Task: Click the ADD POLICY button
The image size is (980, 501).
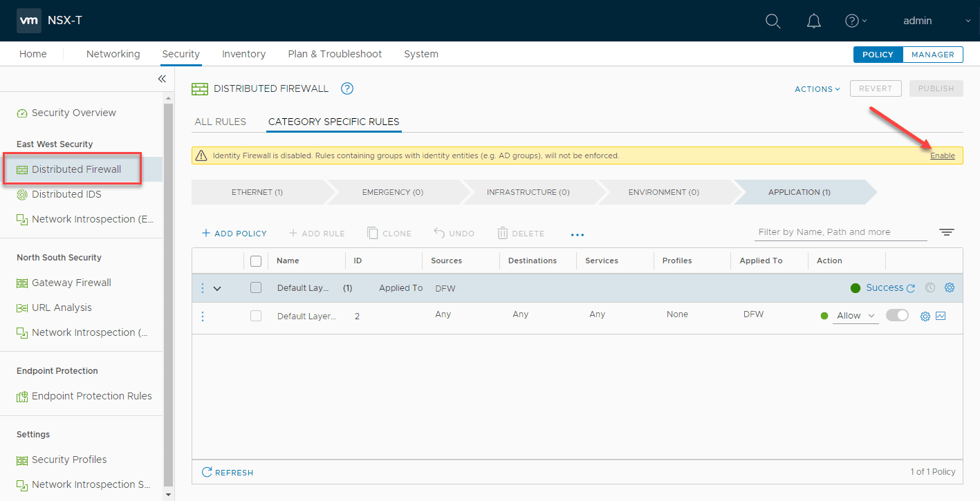Action: point(234,233)
